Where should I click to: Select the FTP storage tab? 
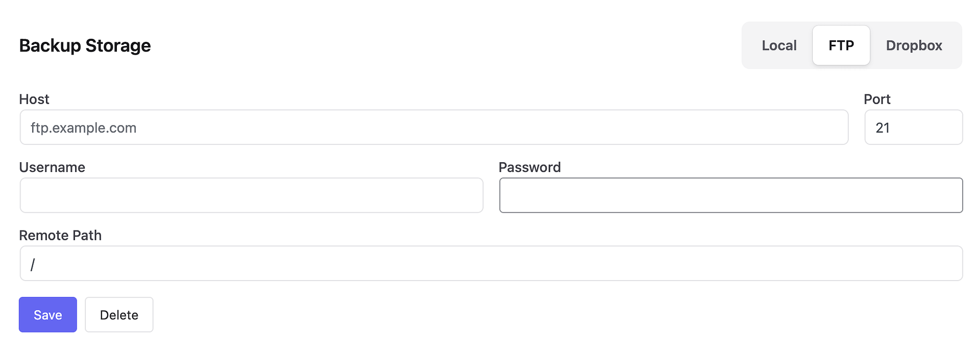pyautogui.click(x=841, y=45)
